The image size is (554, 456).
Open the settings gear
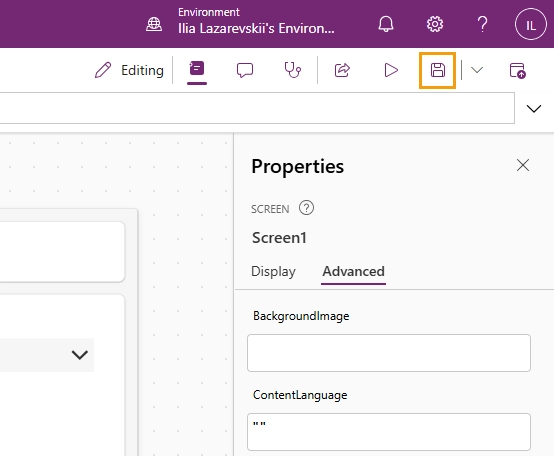point(435,24)
